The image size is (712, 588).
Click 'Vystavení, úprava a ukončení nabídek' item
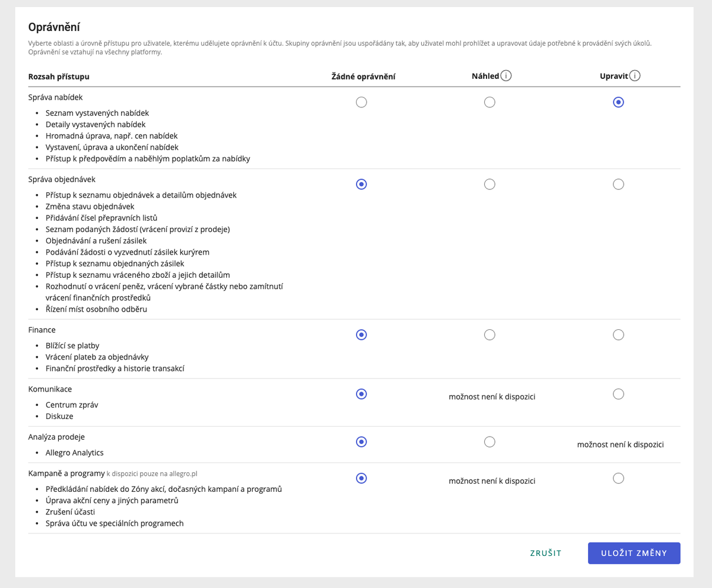point(112,147)
